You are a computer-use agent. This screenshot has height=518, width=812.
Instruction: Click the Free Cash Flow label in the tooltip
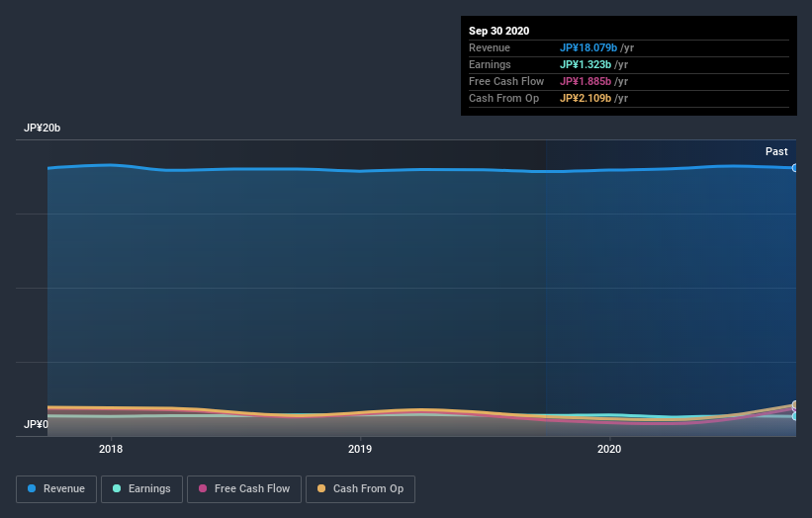pyautogui.click(x=506, y=81)
